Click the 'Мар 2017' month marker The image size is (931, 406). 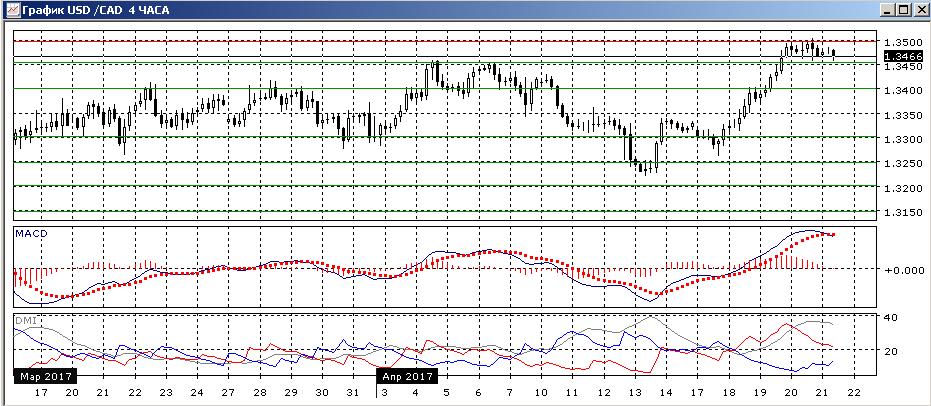click(45, 376)
